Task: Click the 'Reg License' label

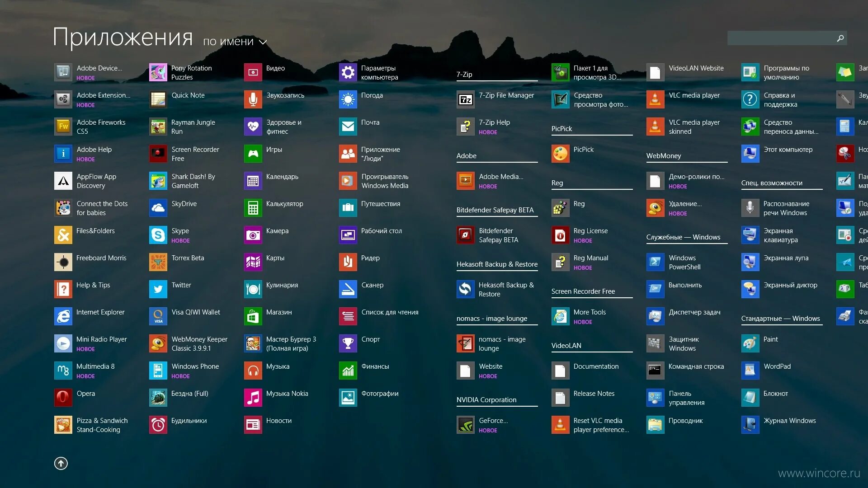Action: 590,231
